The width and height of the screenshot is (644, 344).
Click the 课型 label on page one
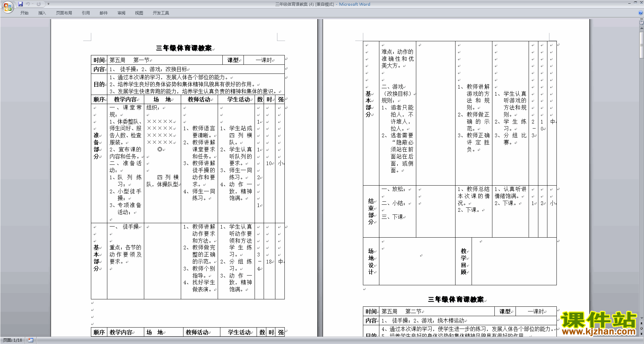pos(233,60)
